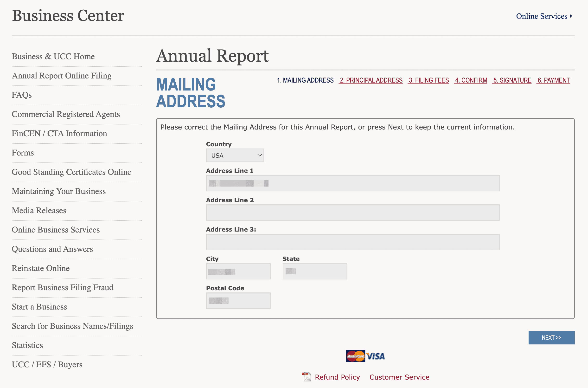The width and height of the screenshot is (588, 388).
Task: Open UCC / EFS / Buyers link
Action: tap(47, 365)
